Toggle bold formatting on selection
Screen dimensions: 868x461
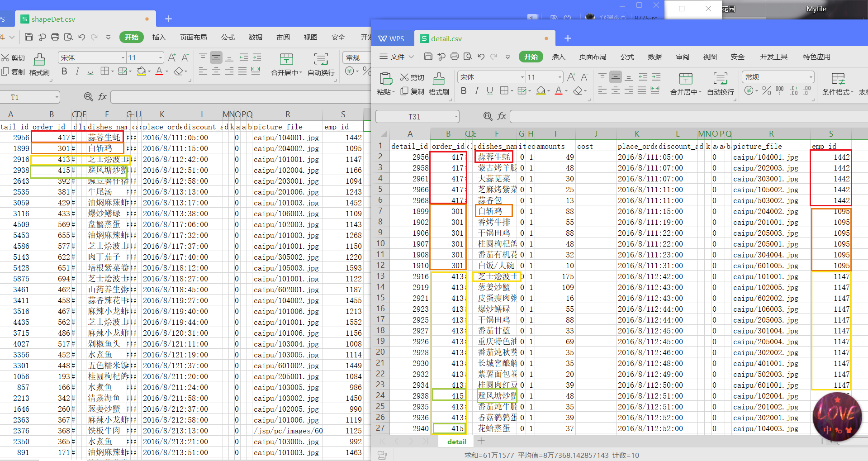(463, 91)
